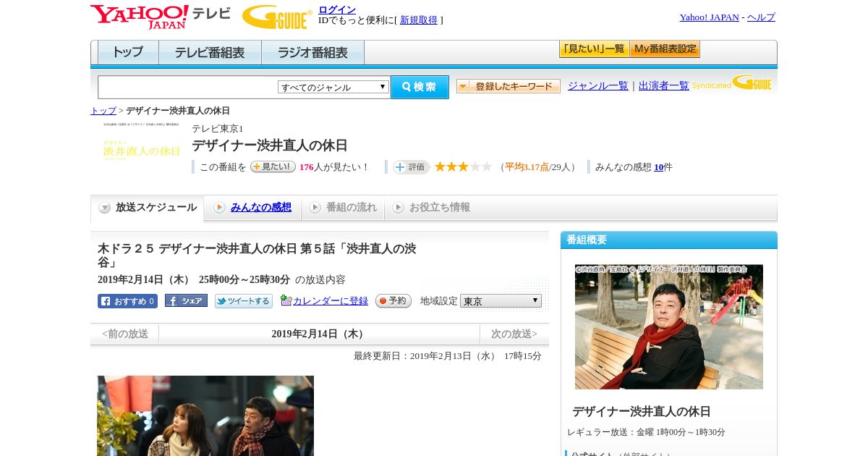Open the テレビ番組表 tab
Image resolution: width=868 pixels, height=456 pixels.
[x=210, y=53]
